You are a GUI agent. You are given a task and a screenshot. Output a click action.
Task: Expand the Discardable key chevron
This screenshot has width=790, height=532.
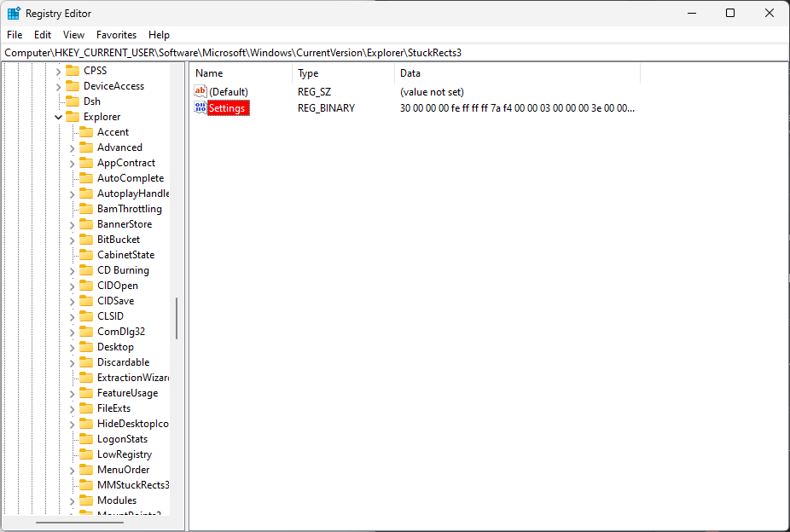[x=72, y=363]
